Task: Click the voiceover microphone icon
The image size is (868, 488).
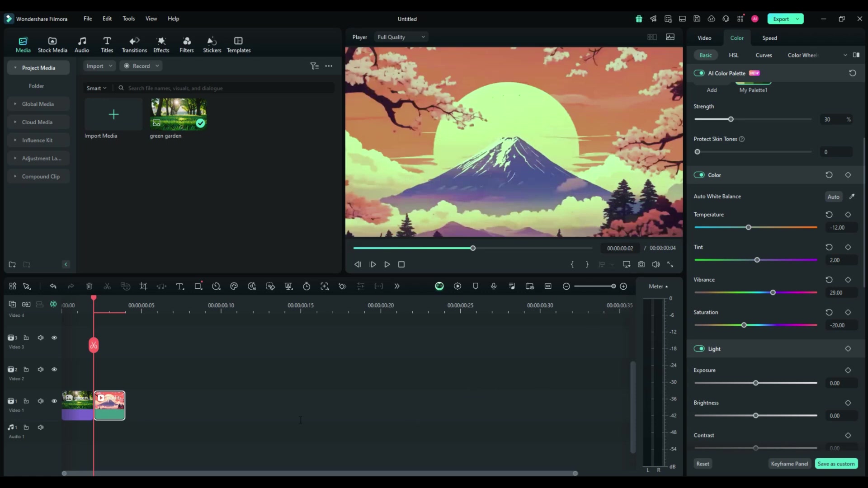Action: pyautogui.click(x=494, y=286)
